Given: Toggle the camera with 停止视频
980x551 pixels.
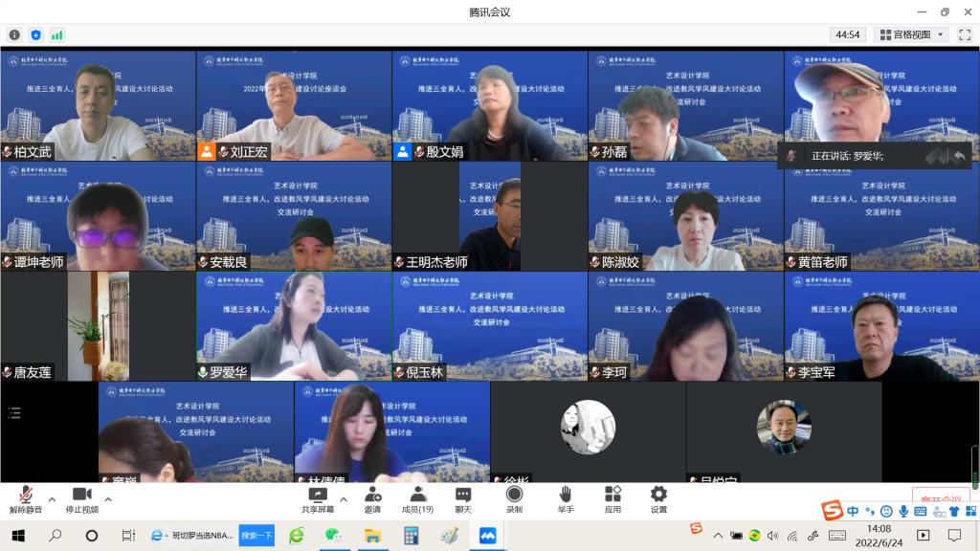Looking at the screenshot, I should click(81, 499).
